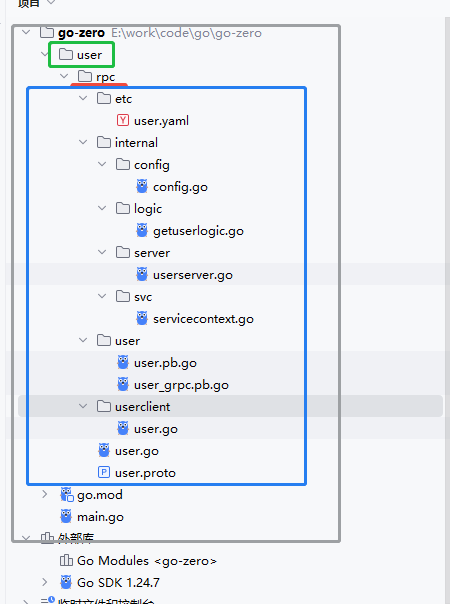The width and height of the screenshot is (450, 604).
Task: Click the server folder icon
Action: [123, 252]
